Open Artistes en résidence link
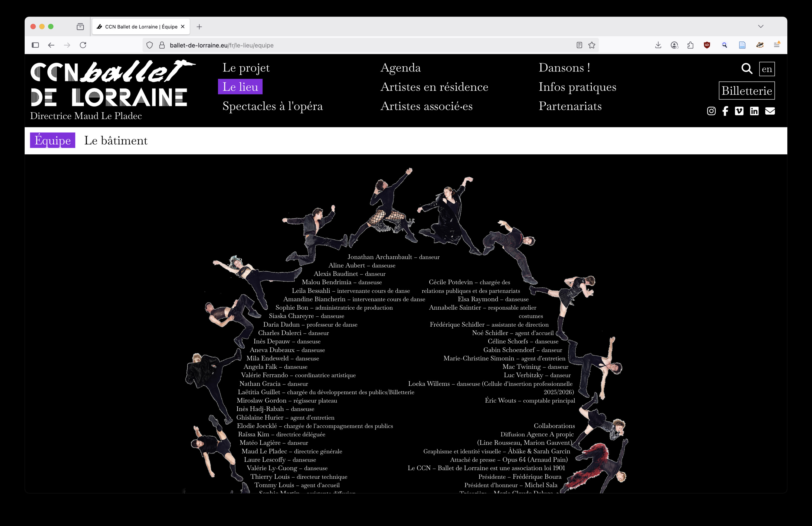Viewport: 812px width, 526px height. (x=434, y=87)
